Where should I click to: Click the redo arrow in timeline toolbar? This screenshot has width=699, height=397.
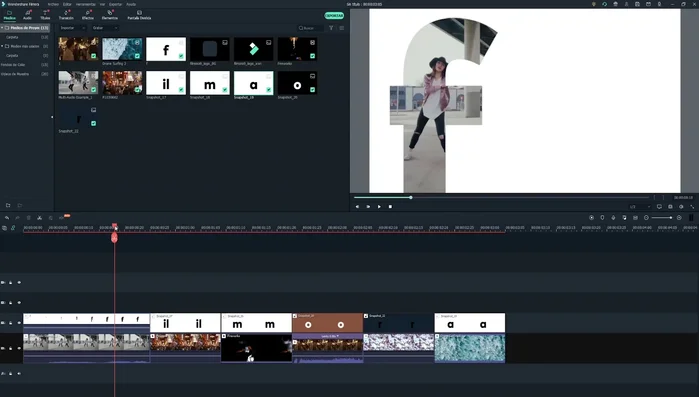pos(17,217)
